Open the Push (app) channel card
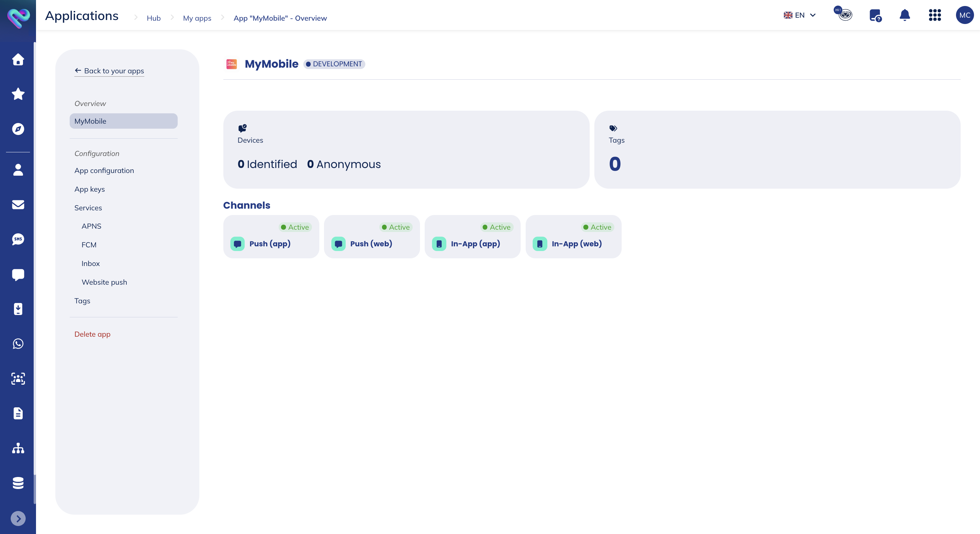Screen dimensions: 980x534 (x=271, y=237)
